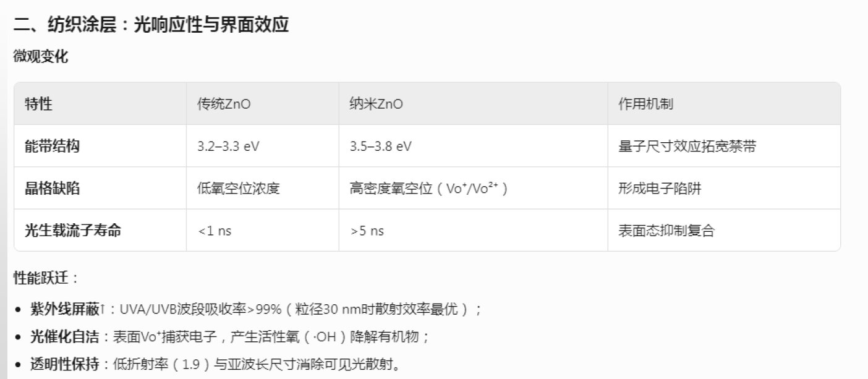The height and width of the screenshot is (379, 868).
Task: Click the 形成电子陷阱 cell
Action: click(660, 189)
